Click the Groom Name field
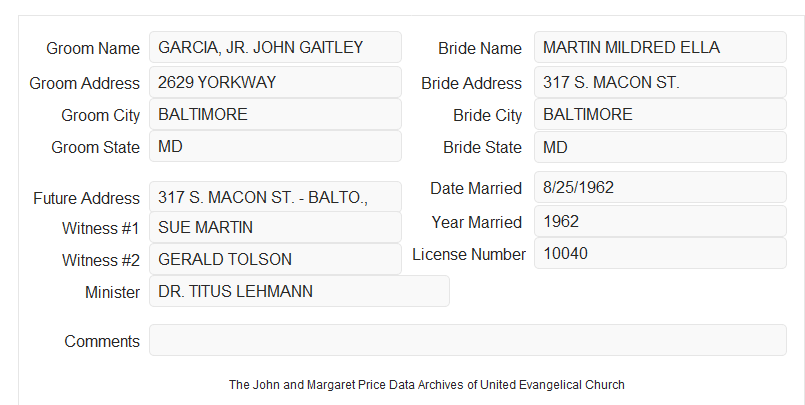 [275, 47]
